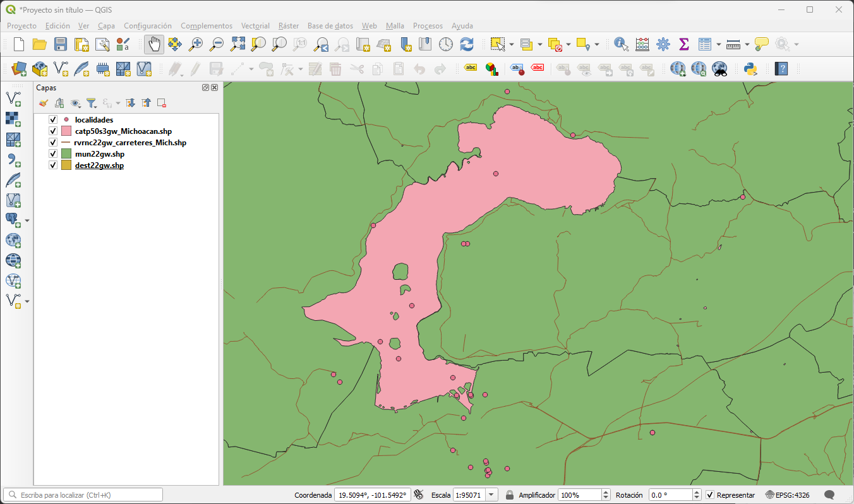Open the Capa menu

[x=106, y=26]
